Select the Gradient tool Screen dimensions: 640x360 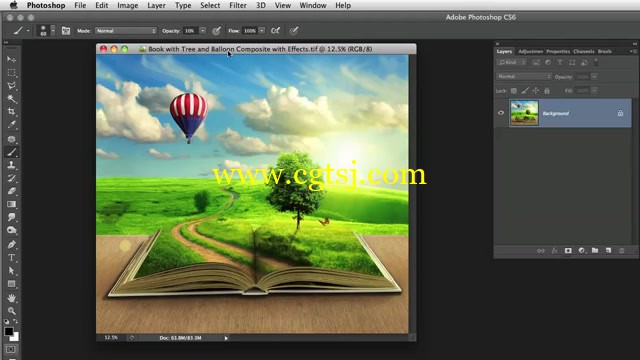[x=11, y=204]
